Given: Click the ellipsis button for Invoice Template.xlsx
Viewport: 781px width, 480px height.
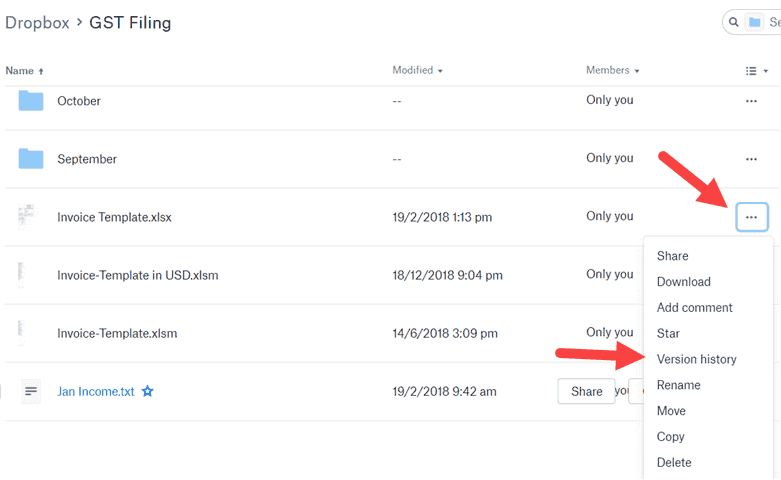Looking at the screenshot, I should click(751, 217).
